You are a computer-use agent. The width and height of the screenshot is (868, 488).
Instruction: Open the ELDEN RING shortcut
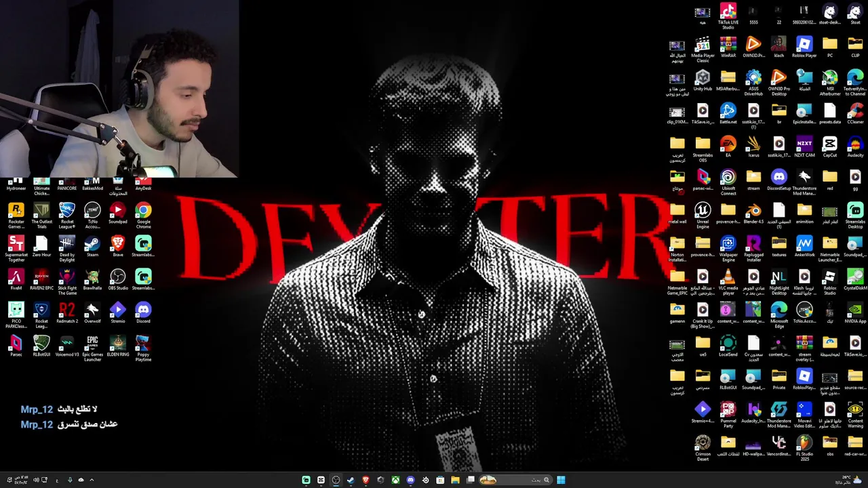coord(118,346)
